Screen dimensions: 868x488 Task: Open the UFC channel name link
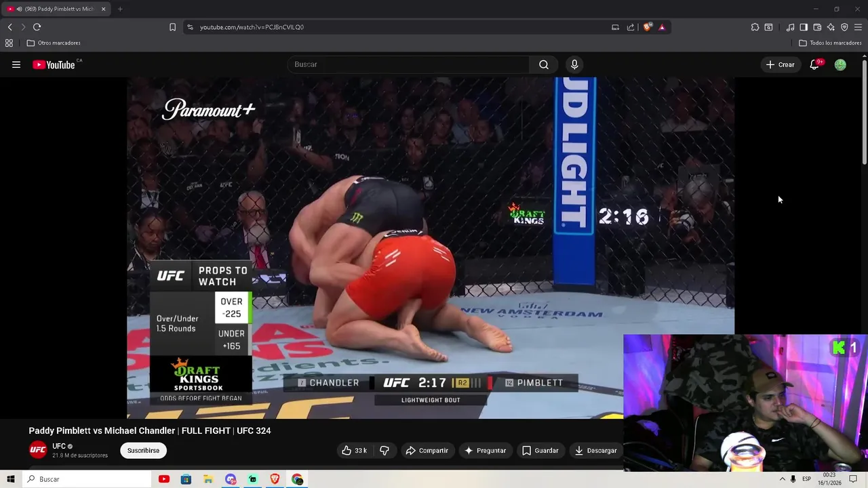(x=59, y=446)
